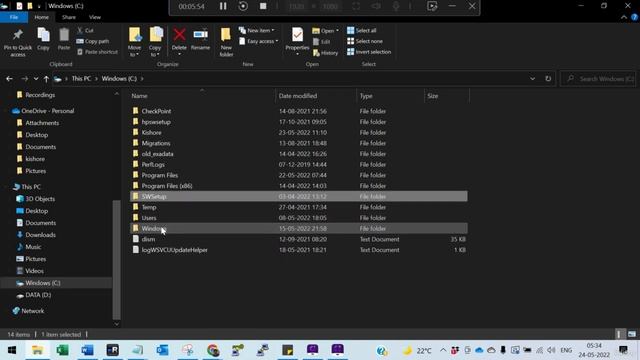640x360 pixels.
Task: Open the Help question mark icon
Action: coord(634,17)
